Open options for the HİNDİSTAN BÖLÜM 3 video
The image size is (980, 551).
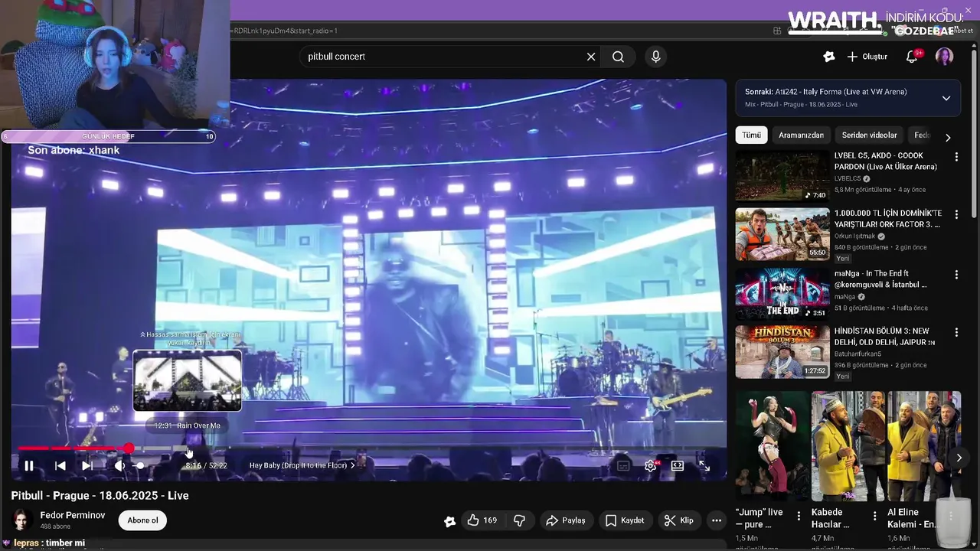pyautogui.click(x=955, y=333)
